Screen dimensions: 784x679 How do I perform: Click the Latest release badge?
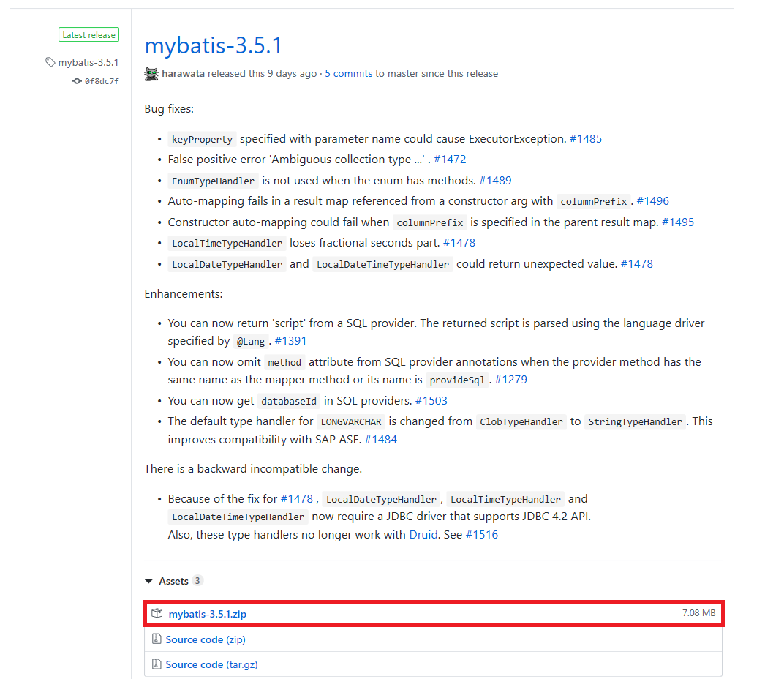pyautogui.click(x=89, y=35)
